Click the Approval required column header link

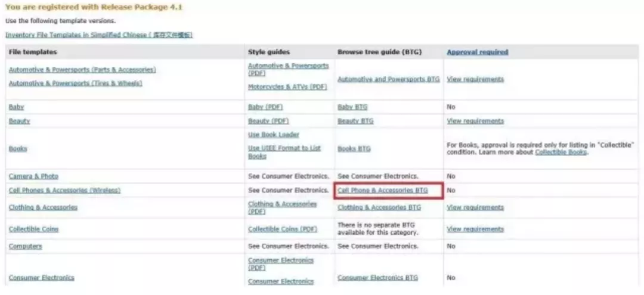(x=477, y=52)
